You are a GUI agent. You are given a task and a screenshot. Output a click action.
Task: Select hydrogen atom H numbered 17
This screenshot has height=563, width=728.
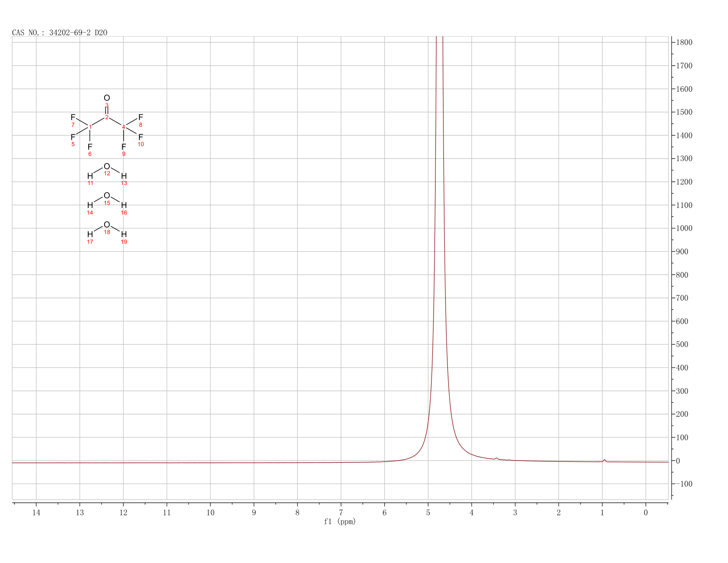90,234
